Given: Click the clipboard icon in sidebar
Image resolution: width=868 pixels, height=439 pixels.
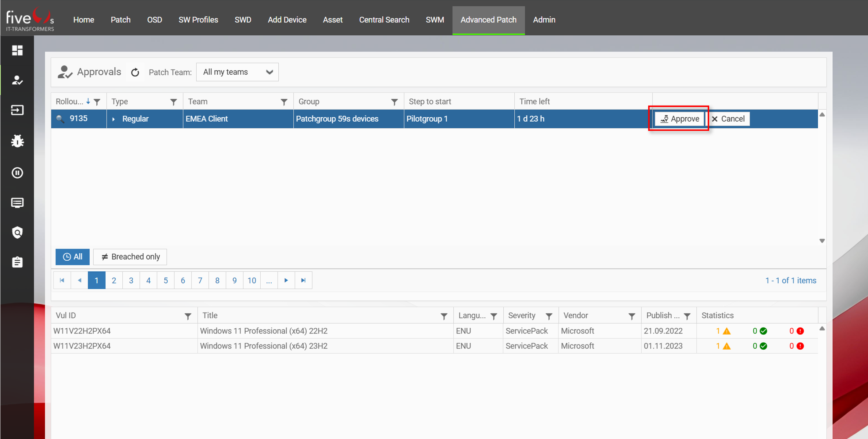Looking at the screenshot, I should [17, 262].
